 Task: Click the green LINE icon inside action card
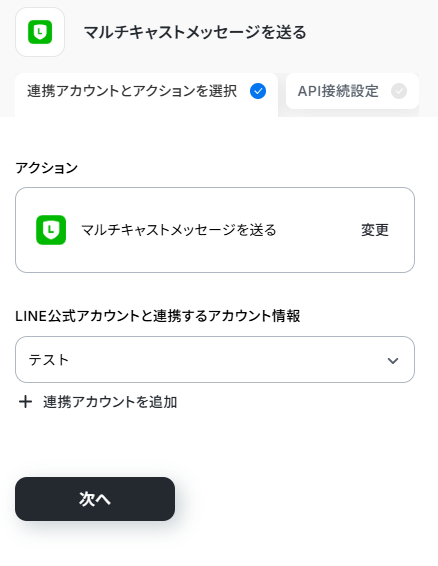point(51,230)
